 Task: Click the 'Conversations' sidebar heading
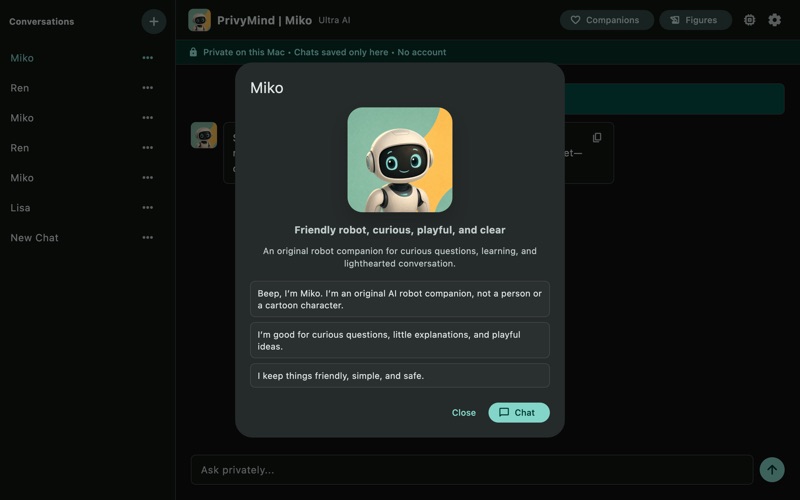point(41,21)
